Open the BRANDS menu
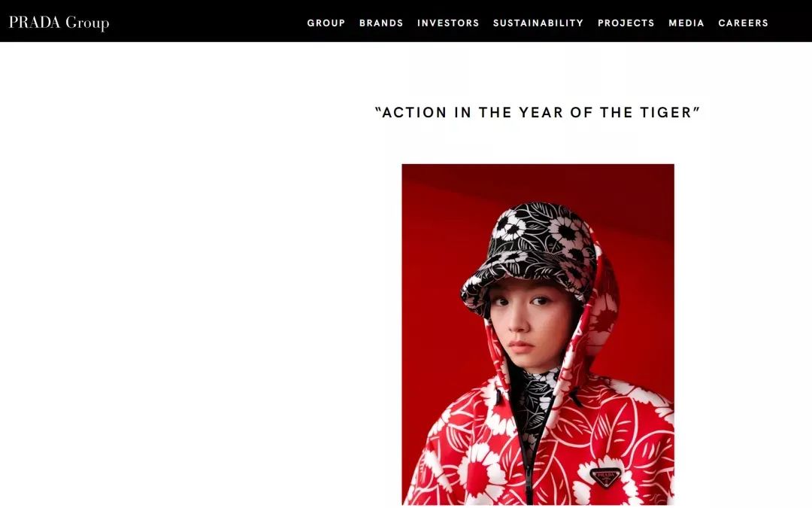Image resolution: width=812 pixels, height=508 pixels. pyautogui.click(x=381, y=23)
